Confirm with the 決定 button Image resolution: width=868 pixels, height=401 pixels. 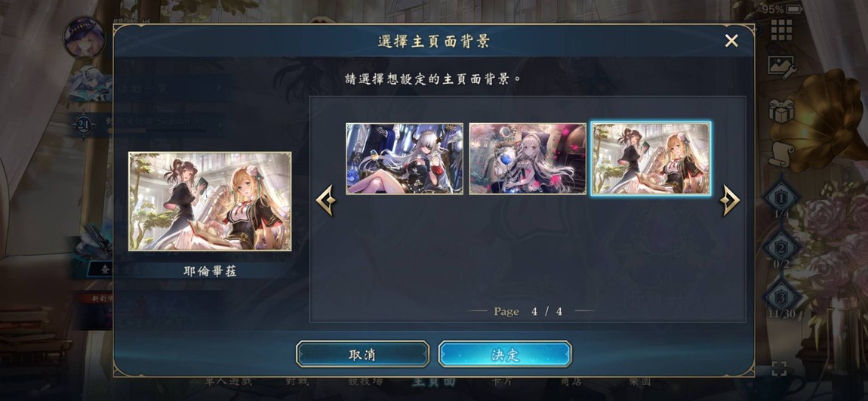pos(505,354)
